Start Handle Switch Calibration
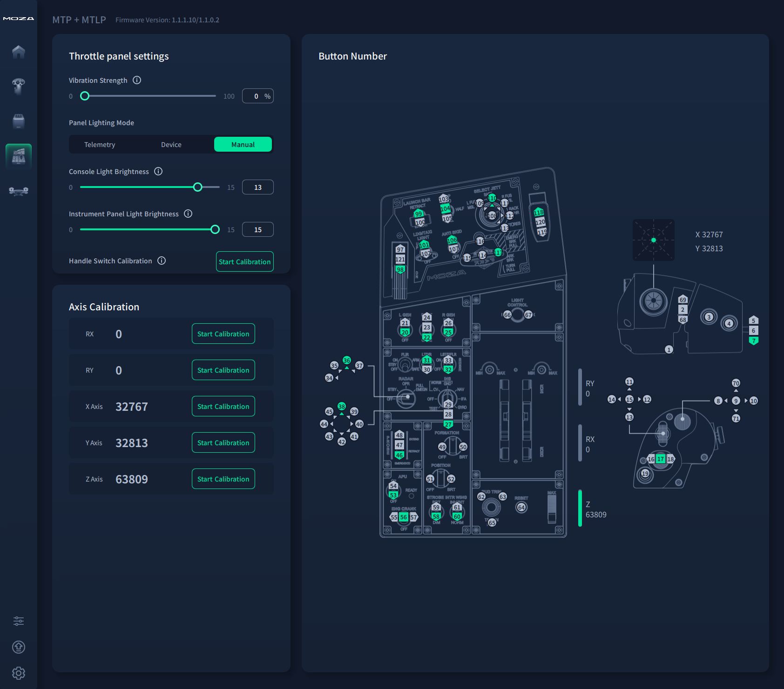 point(244,261)
